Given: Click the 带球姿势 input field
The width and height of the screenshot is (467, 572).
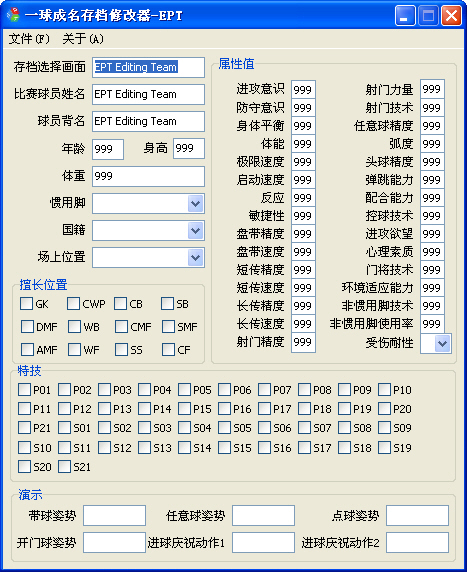Looking at the screenshot, I should click(x=115, y=515).
